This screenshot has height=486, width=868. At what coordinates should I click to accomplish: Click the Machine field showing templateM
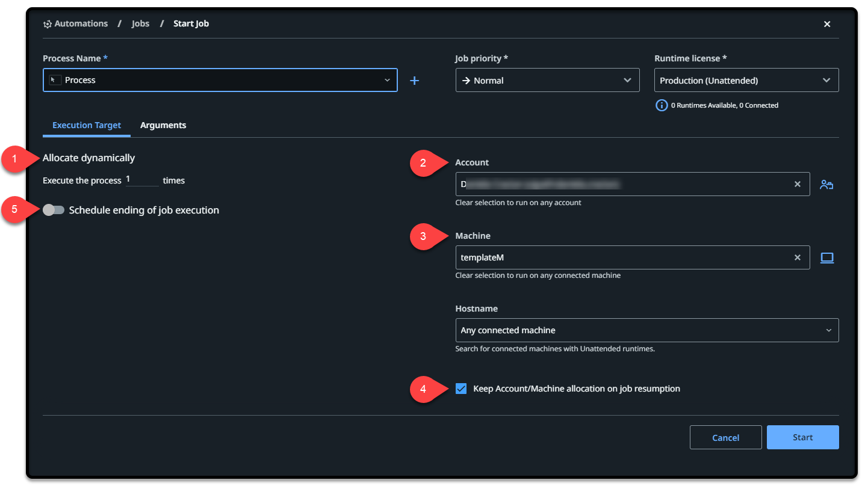pyautogui.click(x=633, y=257)
